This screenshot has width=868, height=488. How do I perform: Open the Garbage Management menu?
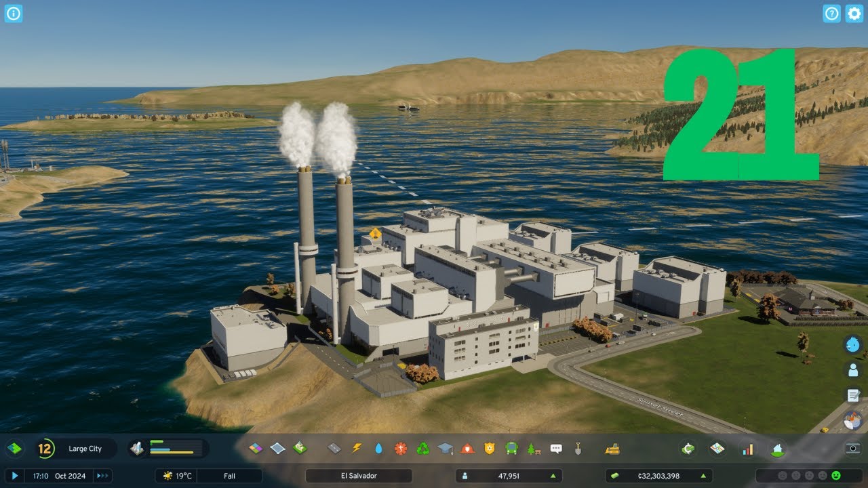(x=423, y=448)
